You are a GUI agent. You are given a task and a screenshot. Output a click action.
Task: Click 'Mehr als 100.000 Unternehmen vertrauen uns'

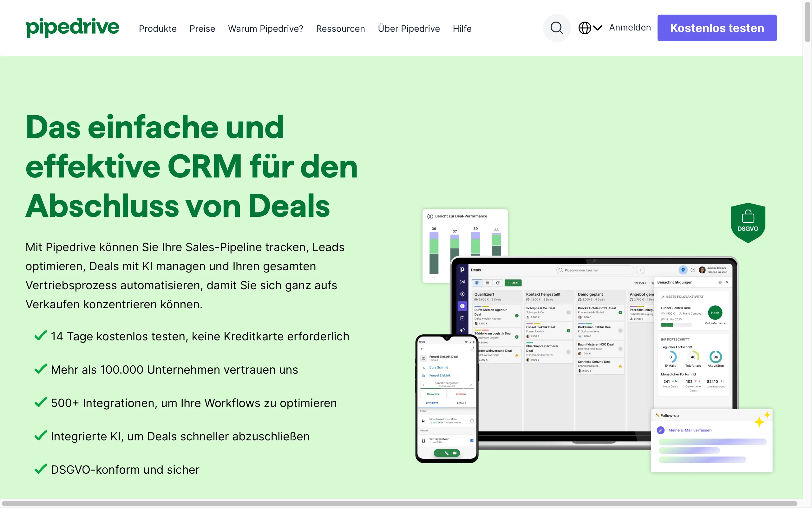coord(174,370)
